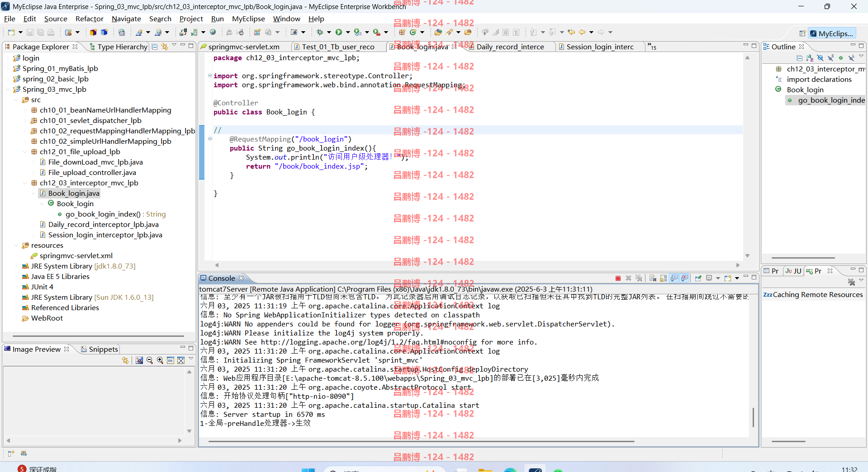The height and width of the screenshot is (472, 868).
Task: Open Package Explorer view menu dropdown
Action: click(174, 45)
